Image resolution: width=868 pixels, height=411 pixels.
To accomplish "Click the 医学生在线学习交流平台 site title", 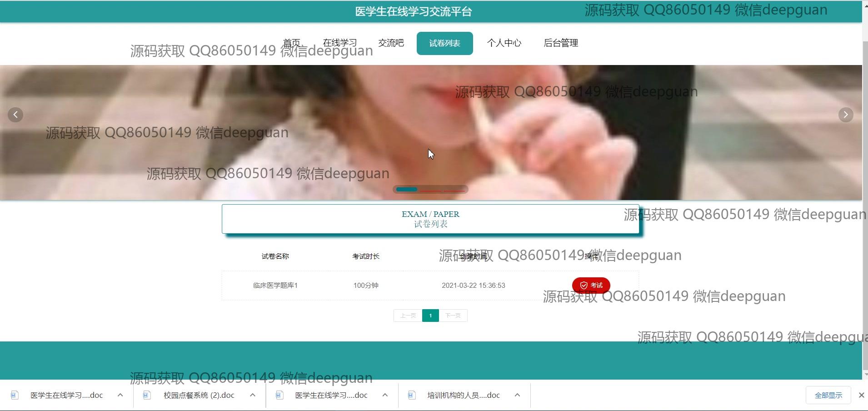I will (x=414, y=11).
